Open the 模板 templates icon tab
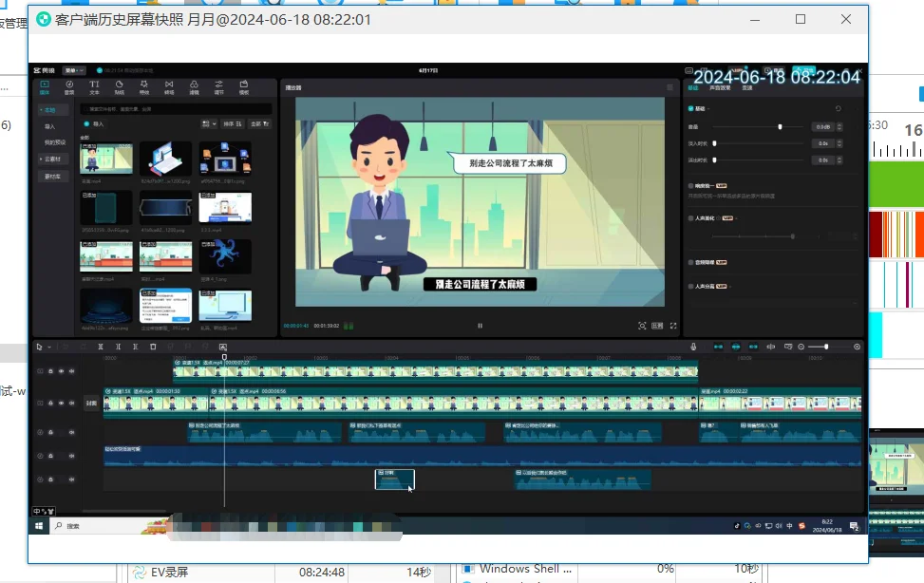Screen dimensions: 924x583 244,88
